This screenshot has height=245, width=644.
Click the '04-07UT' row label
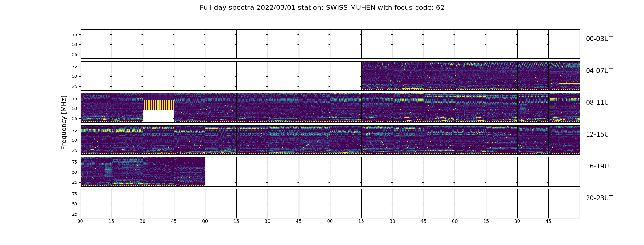tap(599, 71)
